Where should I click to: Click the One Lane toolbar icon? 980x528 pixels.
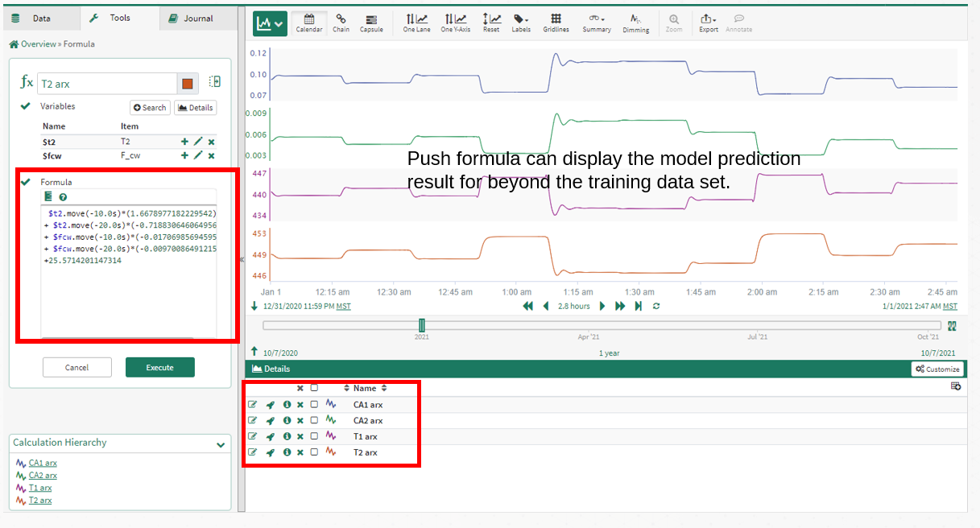[x=416, y=23]
